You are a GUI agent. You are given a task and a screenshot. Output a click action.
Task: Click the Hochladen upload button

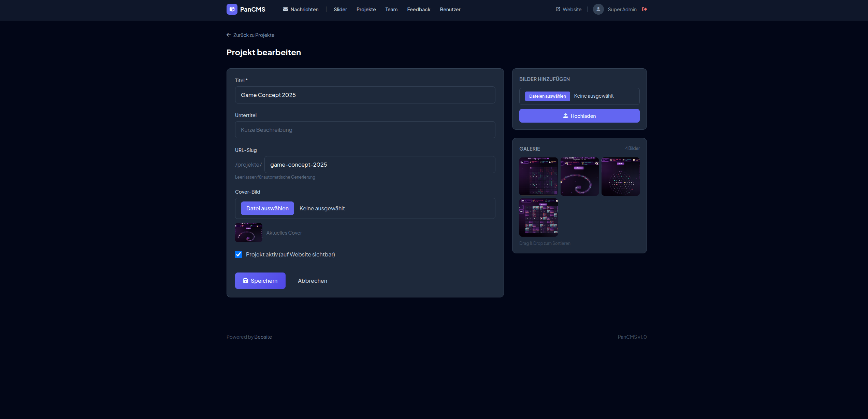click(x=579, y=116)
